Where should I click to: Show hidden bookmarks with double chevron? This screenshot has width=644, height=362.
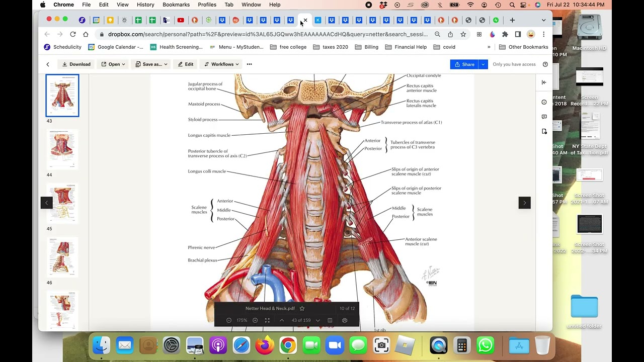[489, 47]
